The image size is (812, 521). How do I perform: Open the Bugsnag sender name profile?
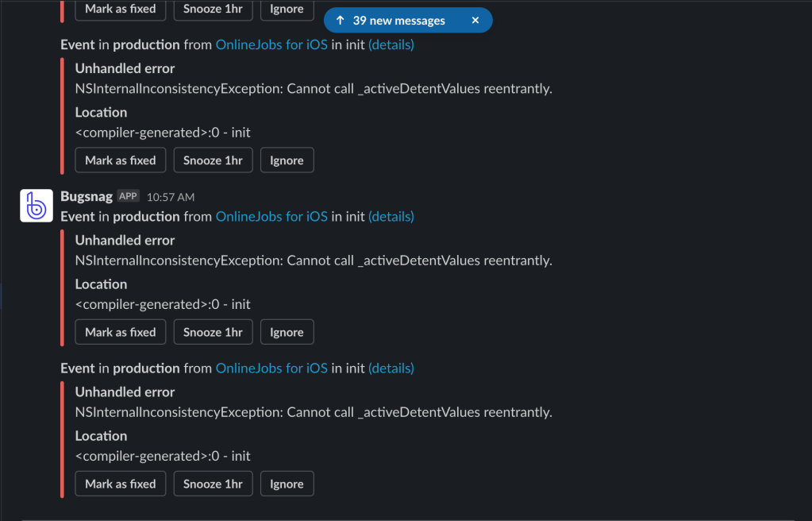pyautogui.click(x=87, y=196)
